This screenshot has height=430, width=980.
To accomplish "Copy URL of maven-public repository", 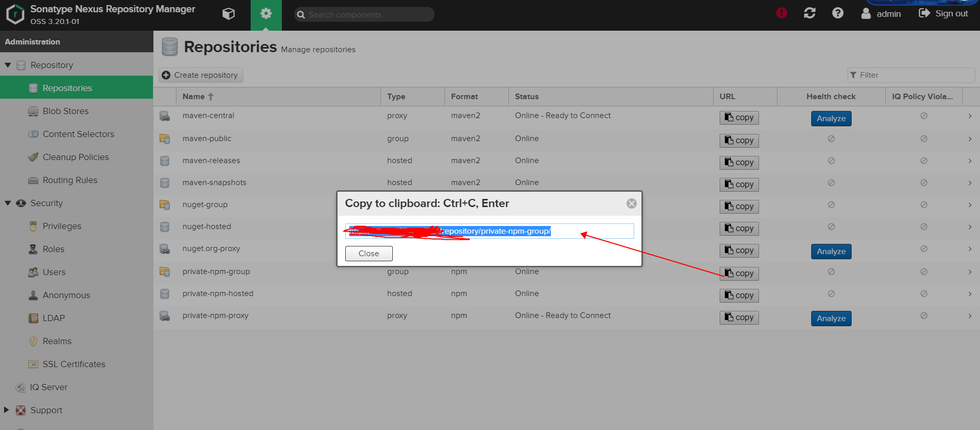I will click(739, 141).
